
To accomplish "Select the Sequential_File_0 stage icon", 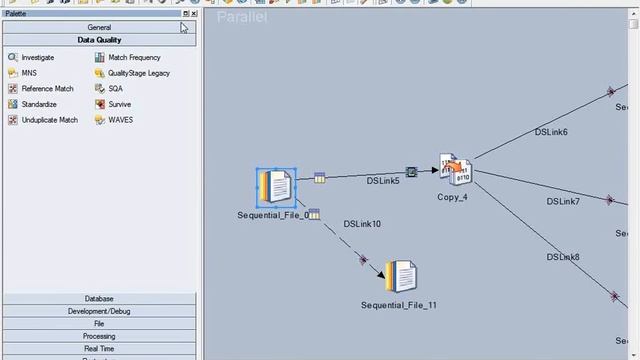I will pyautogui.click(x=276, y=187).
